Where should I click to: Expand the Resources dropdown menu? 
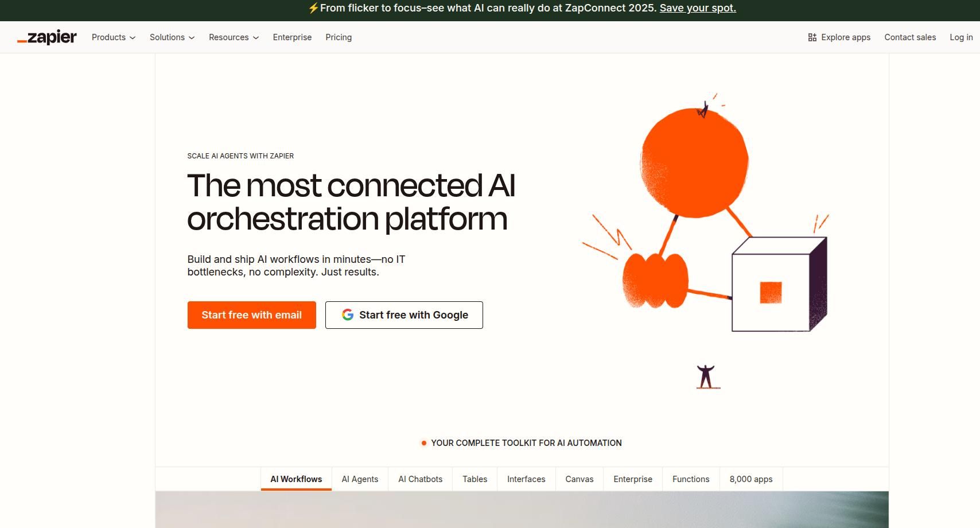(x=234, y=37)
